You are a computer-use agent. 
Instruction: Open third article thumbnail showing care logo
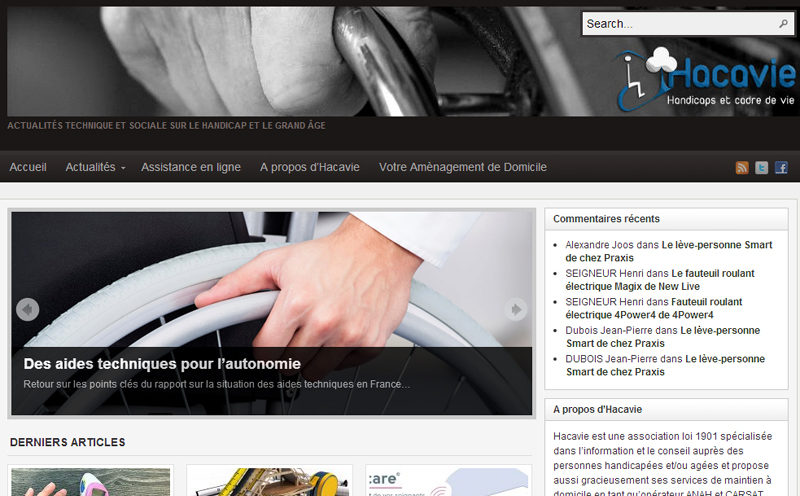tap(448, 482)
